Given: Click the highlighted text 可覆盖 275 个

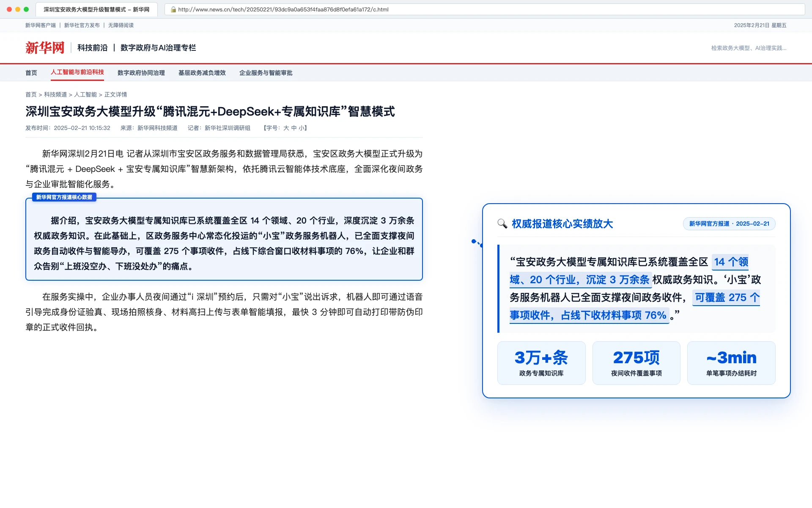Looking at the screenshot, I should 727,298.
